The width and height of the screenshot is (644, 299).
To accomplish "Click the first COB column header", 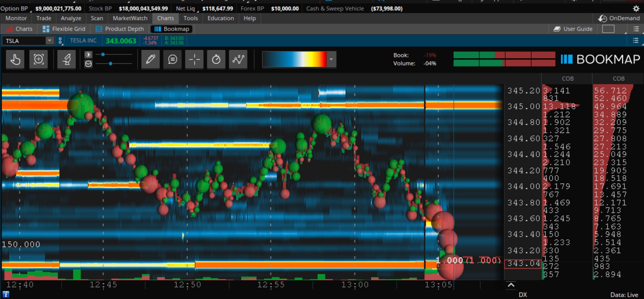I will pos(568,79).
